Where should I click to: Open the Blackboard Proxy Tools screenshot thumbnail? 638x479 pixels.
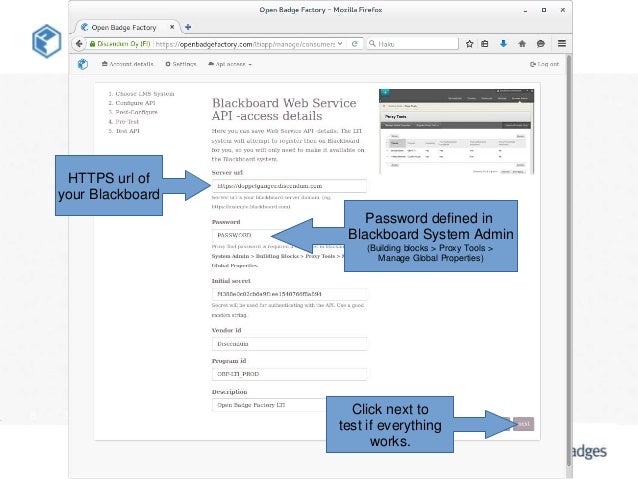click(x=456, y=131)
